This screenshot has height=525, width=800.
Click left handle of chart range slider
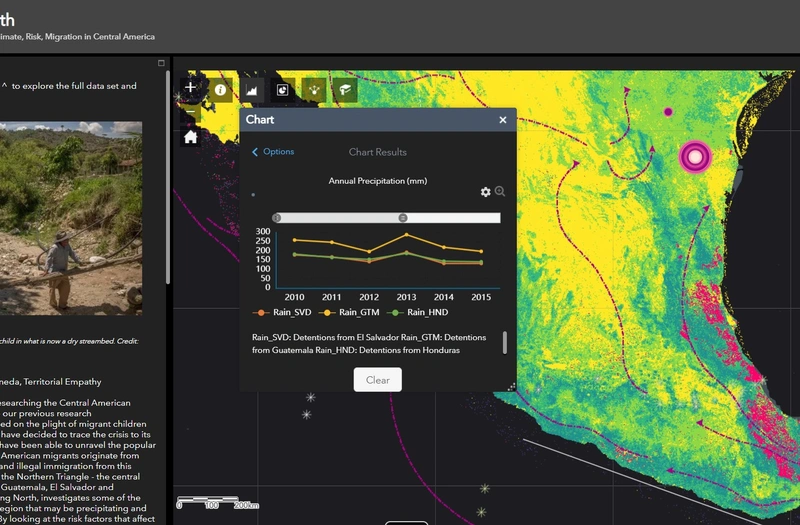[277, 218]
